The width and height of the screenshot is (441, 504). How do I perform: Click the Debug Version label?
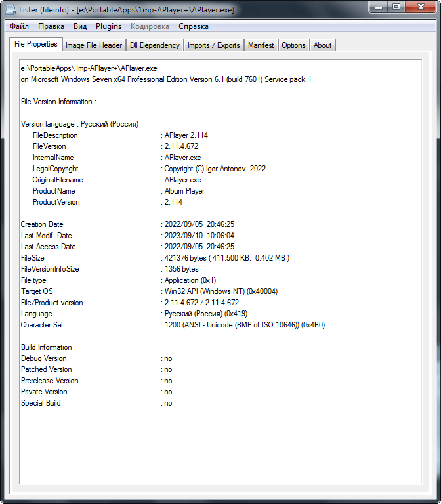(x=44, y=358)
